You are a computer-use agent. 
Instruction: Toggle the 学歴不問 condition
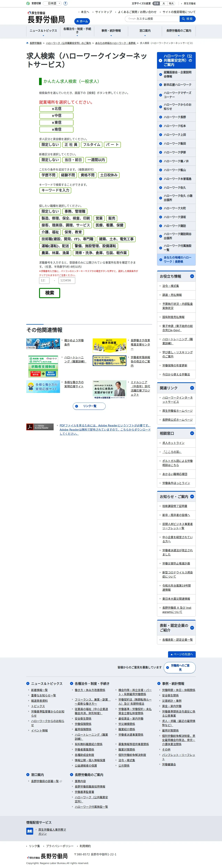[x=49, y=175]
